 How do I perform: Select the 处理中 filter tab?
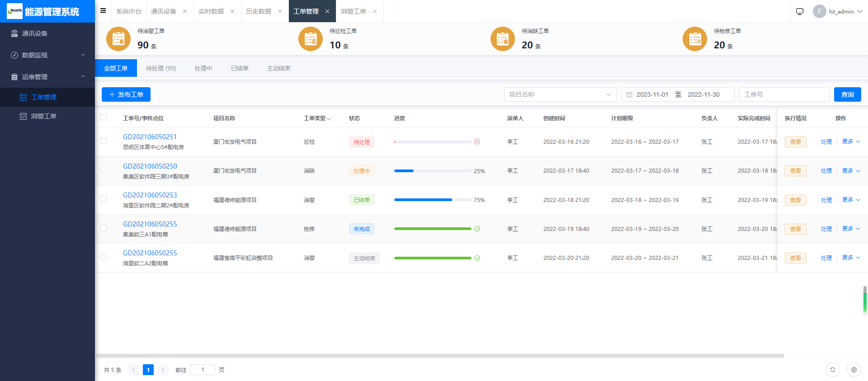click(203, 68)
